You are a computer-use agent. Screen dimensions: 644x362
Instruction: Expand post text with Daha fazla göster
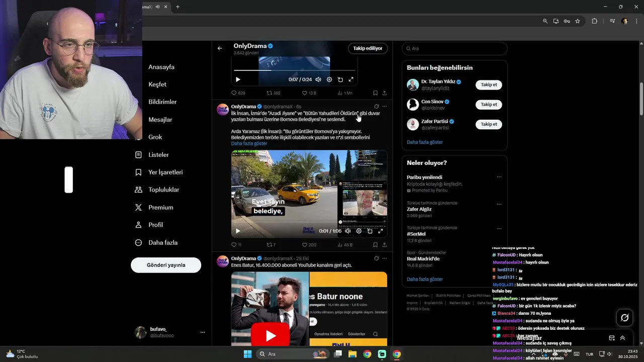click(249, 143)
